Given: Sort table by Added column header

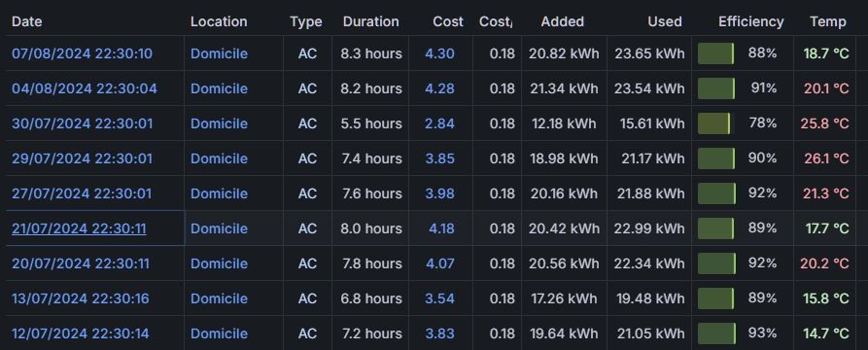Looking at the screenshot, I should 563,21.
